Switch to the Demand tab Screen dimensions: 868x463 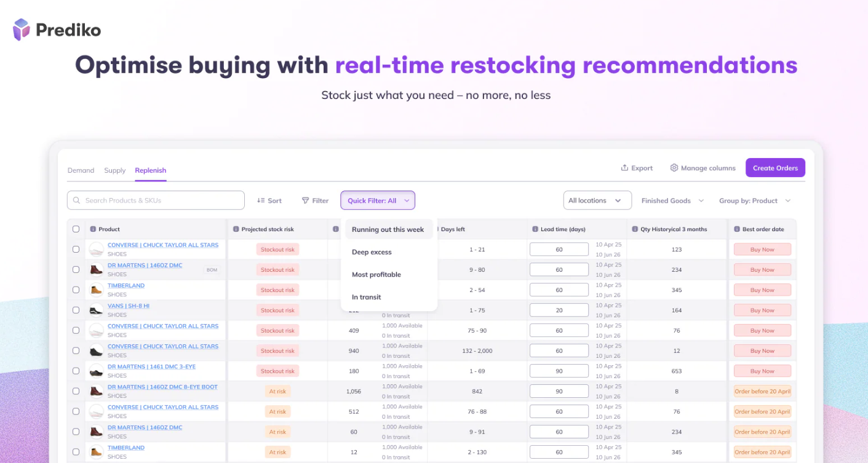coord(81,170)
